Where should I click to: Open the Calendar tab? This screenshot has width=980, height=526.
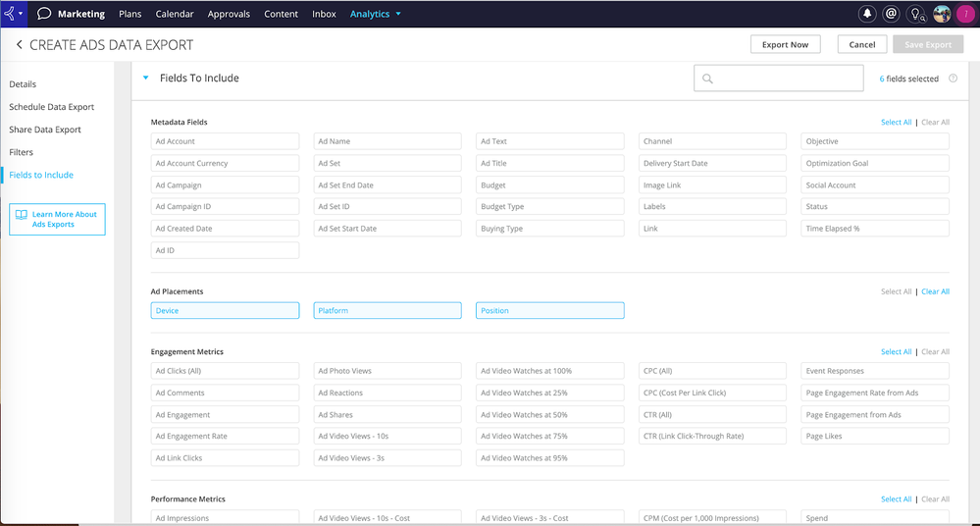[175, 14]
